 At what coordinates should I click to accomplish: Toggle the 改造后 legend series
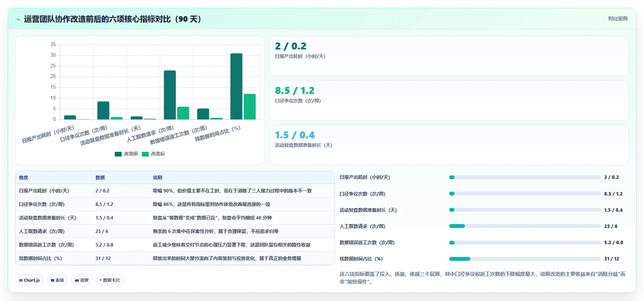point(153,154)
